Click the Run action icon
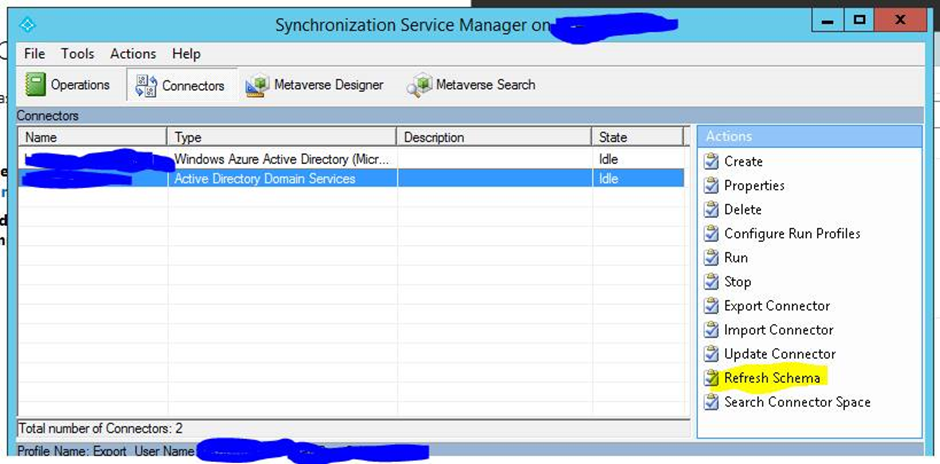This screenshot has height=464, width=940. click(x=711, y=257)
